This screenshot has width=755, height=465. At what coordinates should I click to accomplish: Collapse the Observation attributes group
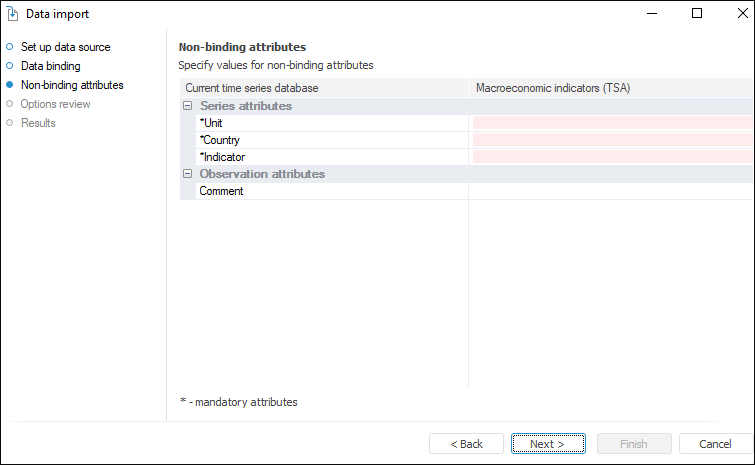pyautogui.click(x=187, y=174)
